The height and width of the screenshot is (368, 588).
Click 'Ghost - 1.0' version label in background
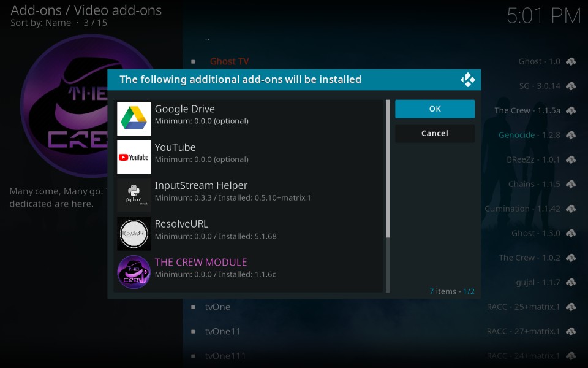[x=539, y=61]
